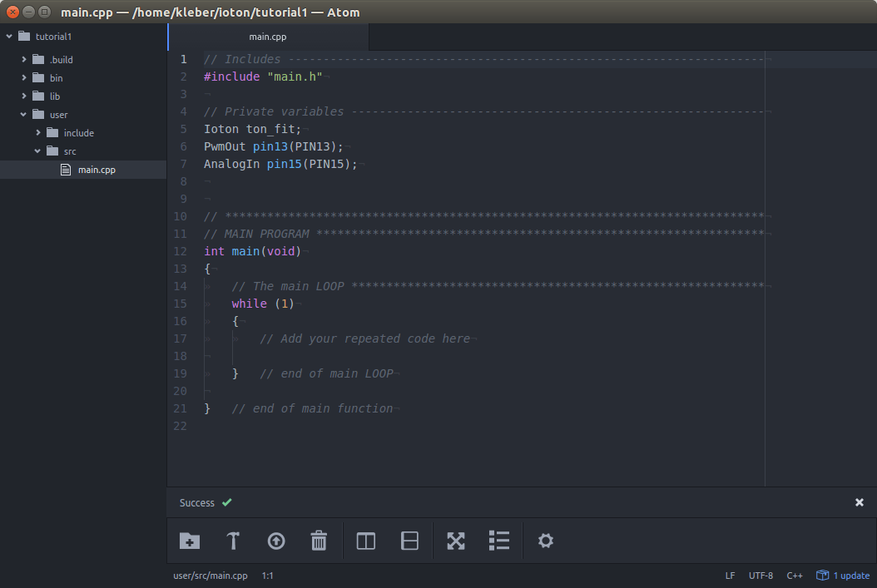The image size is (877, 588).
Task: Click the fullscreen expand arrows icon
Action: point(456,541)
